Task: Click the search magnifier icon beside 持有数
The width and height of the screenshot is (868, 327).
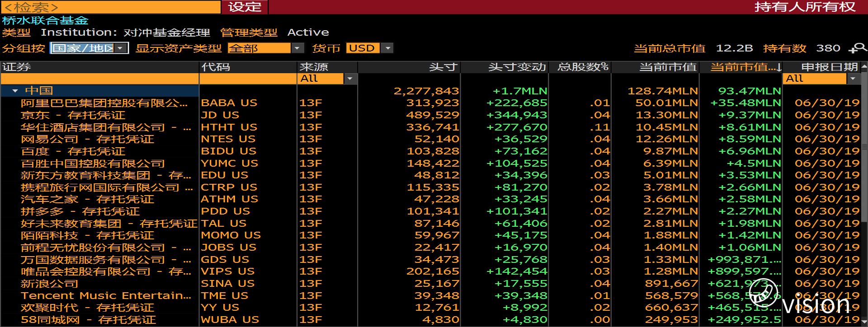Action: [x=858, y=48]
